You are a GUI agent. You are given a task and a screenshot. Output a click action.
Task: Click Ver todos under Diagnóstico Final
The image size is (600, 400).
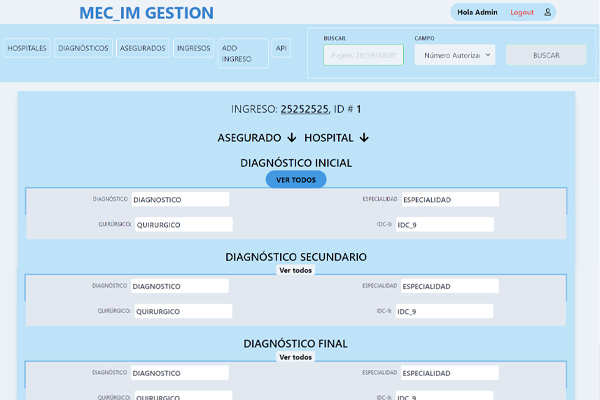coord(295,357)
